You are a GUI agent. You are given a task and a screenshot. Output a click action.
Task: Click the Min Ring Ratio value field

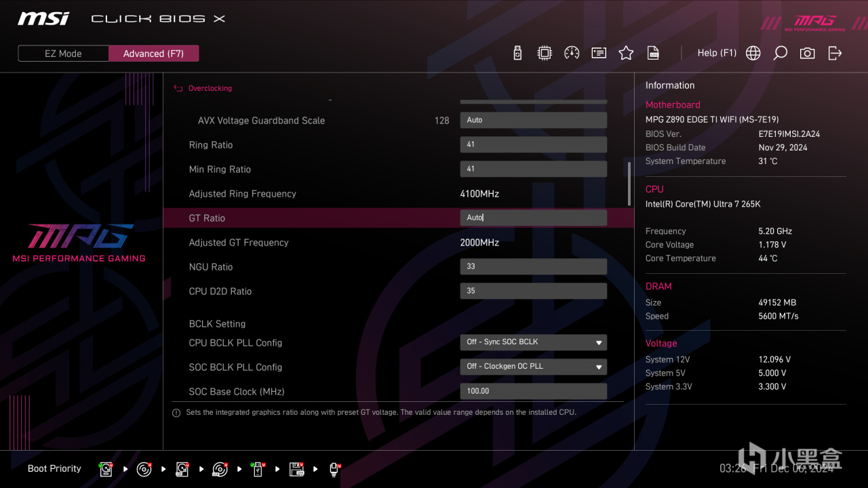click(533, 169)
